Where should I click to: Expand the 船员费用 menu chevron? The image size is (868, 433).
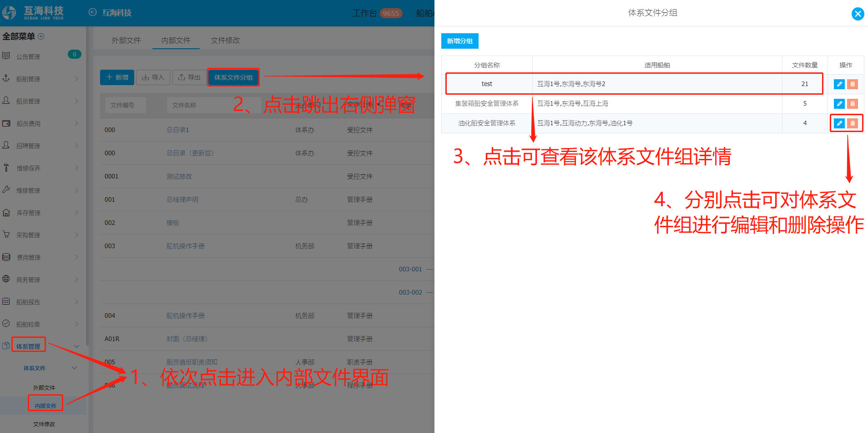[x=76, y=123]
